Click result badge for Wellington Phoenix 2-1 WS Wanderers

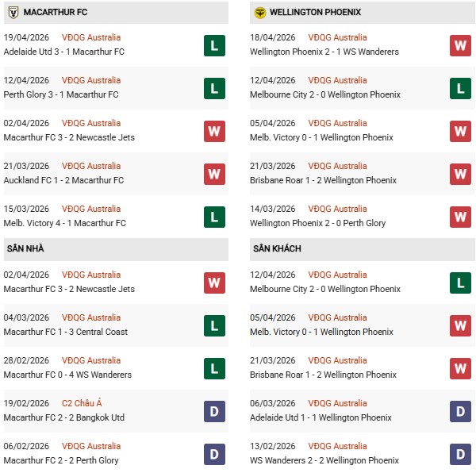pos(460,45)
